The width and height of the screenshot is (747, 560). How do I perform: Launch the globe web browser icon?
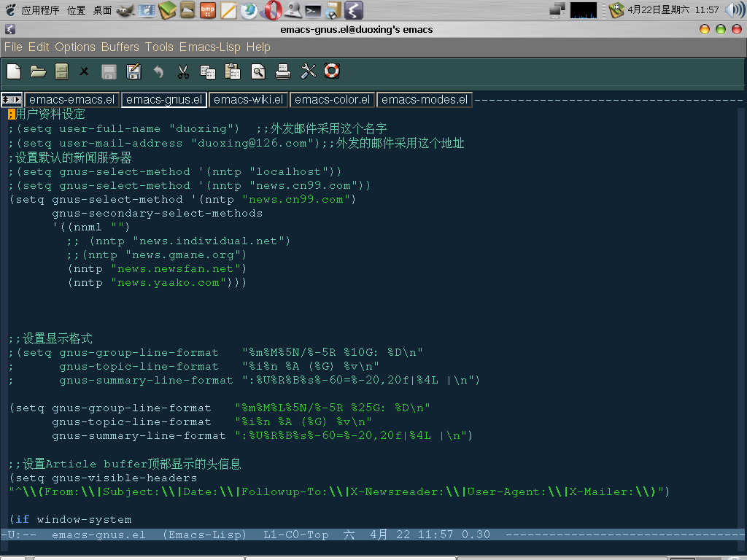pos(249,10)
